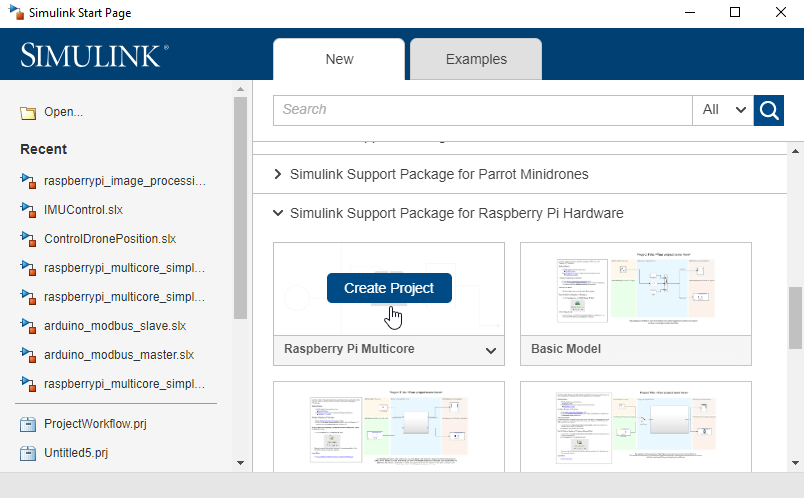Screen dimensions: 804x498
Task: Select the Basic Model template thumbnail
Action: (635, 288)
